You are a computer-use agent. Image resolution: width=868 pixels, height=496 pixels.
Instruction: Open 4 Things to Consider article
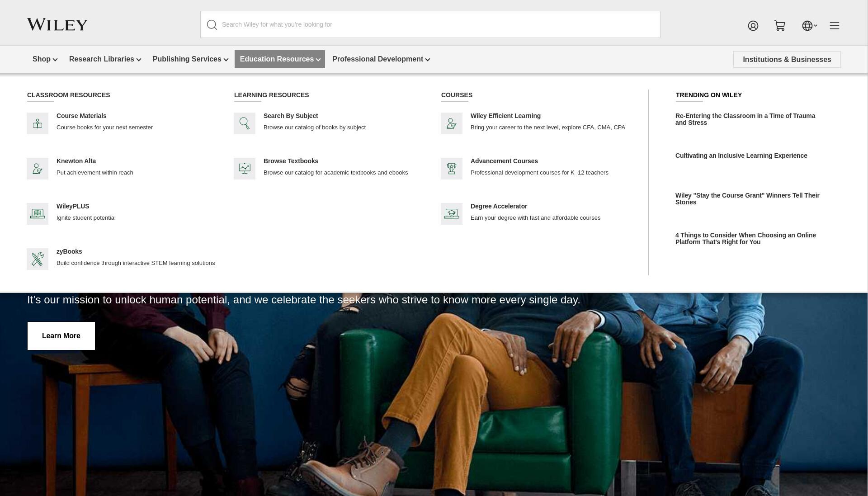click(x=745, y=239)
